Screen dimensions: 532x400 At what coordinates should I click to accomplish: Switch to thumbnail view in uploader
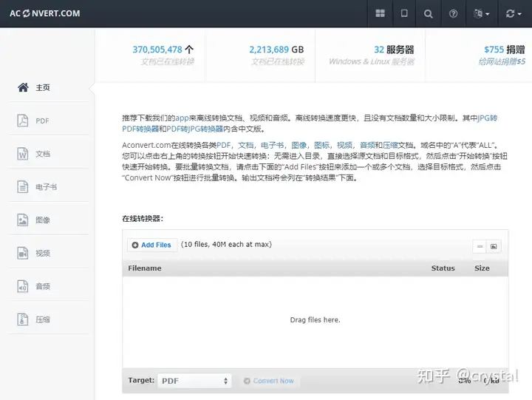click(x=494, y=246)
